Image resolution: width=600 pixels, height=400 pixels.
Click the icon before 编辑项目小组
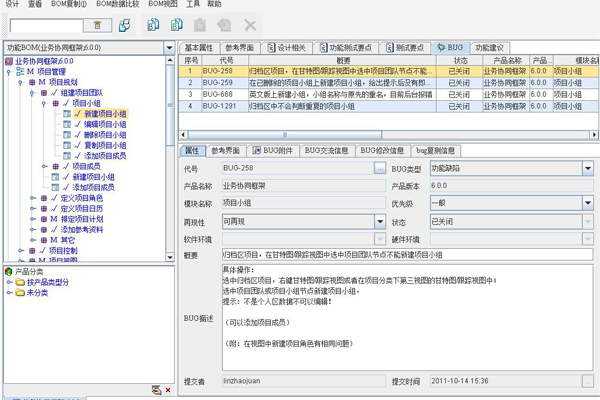click(67, 124)
